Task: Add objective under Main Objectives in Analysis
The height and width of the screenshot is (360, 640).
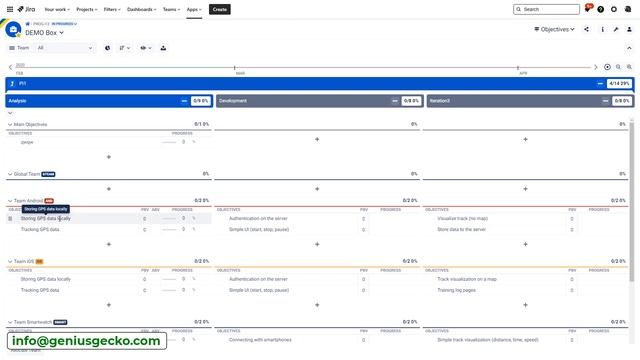Action: tap(109, 157)
